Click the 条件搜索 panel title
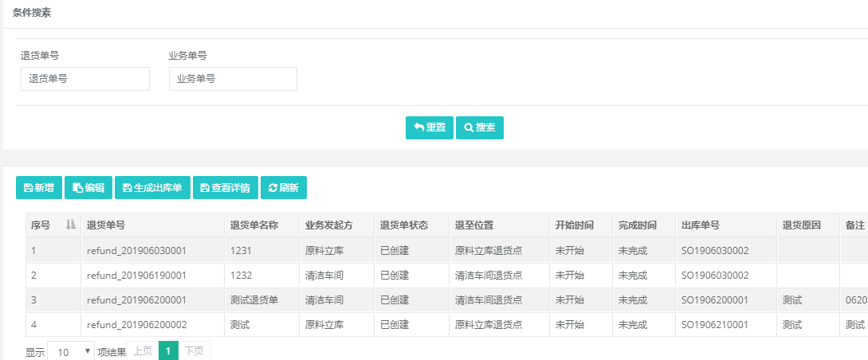The height and width of the screenshot is (360, 868). click(x=32, y=13)
